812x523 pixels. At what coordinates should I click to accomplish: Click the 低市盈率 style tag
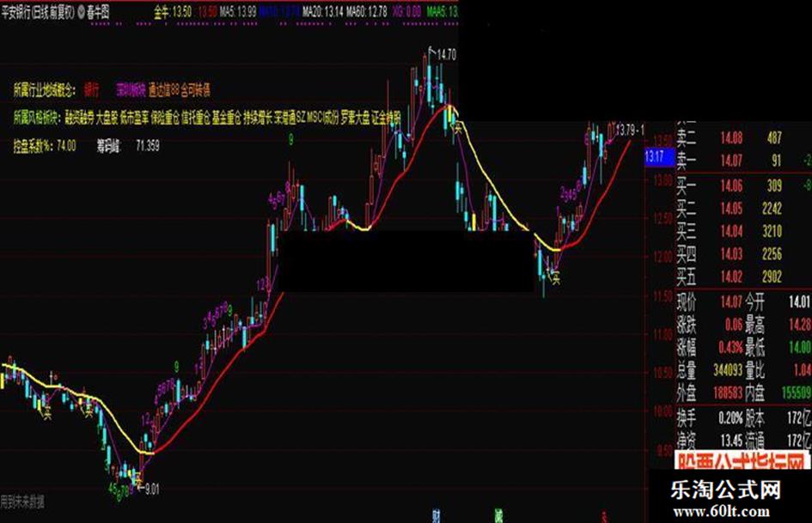[x=134, y=119]
